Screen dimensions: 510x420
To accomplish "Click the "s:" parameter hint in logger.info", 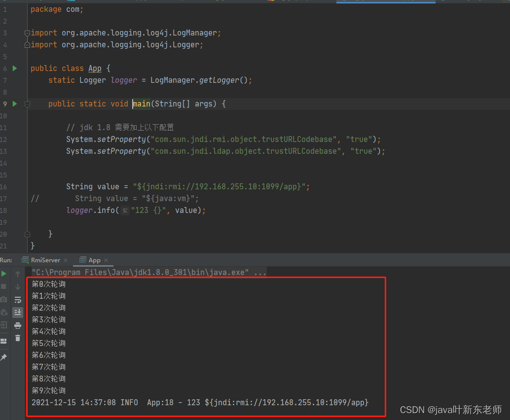I will (125, 210).
